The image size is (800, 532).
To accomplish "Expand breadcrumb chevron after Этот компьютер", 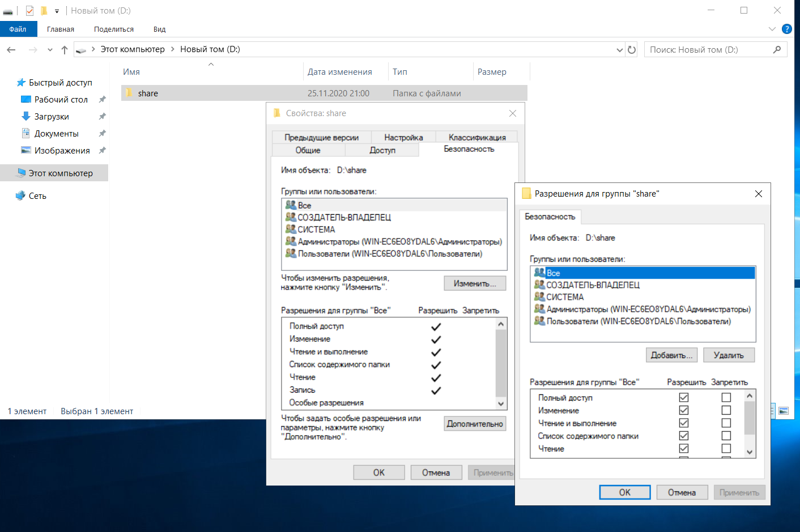I will (173, 49).
